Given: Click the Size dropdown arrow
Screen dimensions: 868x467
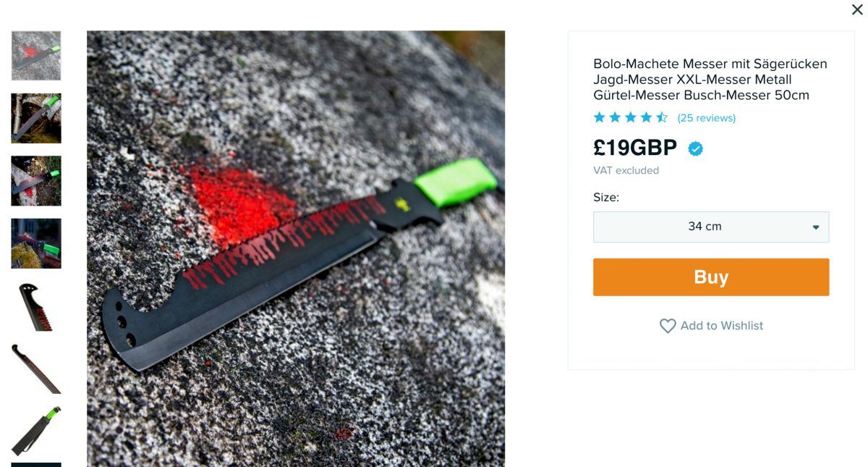Looking at the screenshot, I should coord(816,227).
